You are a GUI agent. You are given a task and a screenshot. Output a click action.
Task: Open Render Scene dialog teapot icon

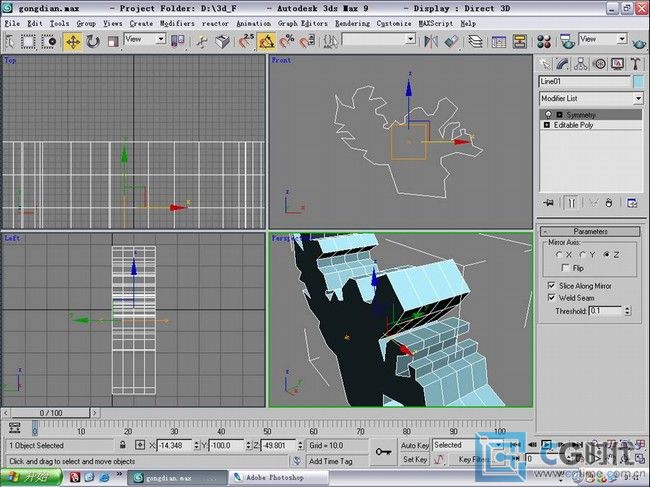click(567, 41)
